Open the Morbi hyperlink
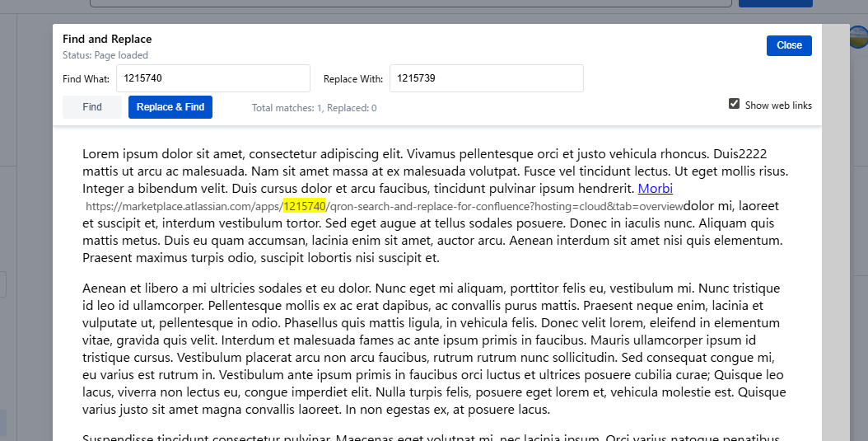Screen dimensions: 868x441 click(656, 189)
